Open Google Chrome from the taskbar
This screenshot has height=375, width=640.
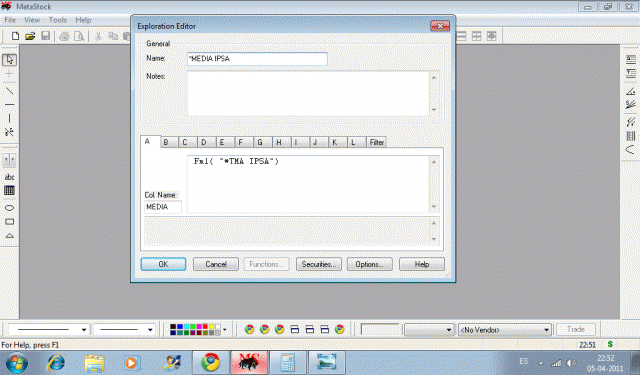(x=211, y=362)
